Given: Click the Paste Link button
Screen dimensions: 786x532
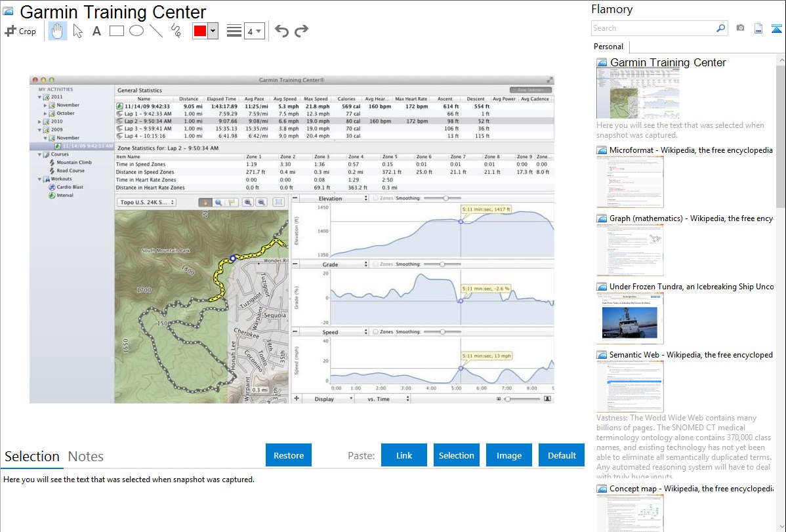Looking at the screenshot, I should (x=404, y=455).
